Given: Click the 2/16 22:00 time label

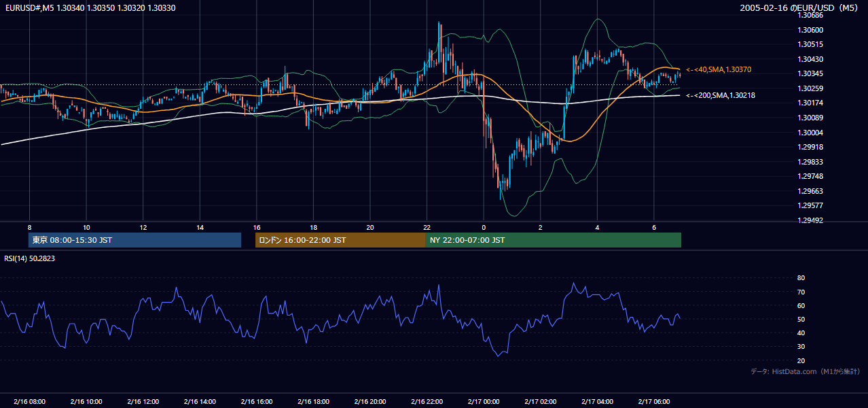Looking at the screenshot, I should (427, 401).
